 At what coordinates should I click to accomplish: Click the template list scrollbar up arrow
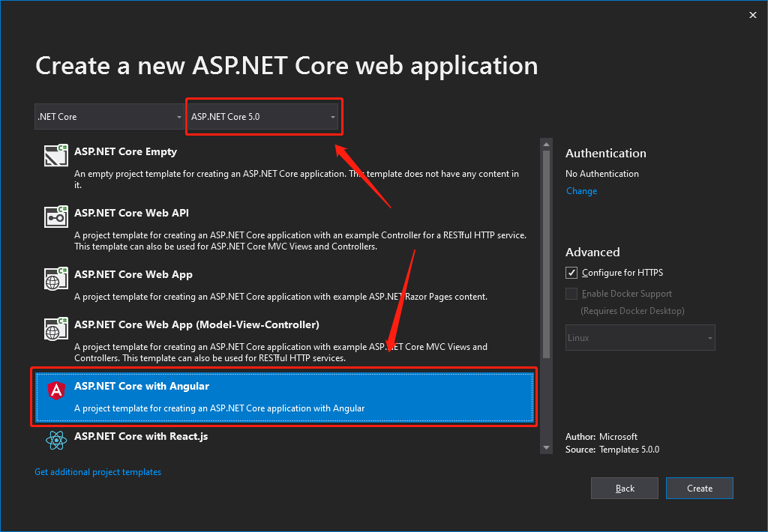click(547, 145)
